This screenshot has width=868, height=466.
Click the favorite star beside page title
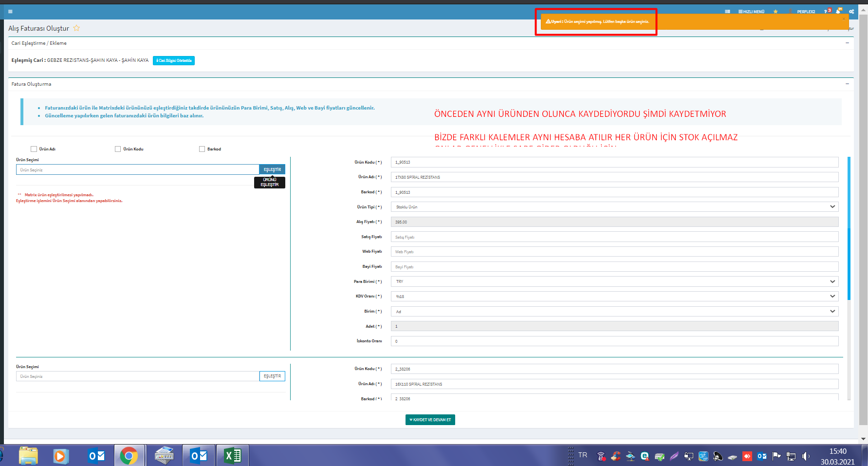(x=76, y=28)
